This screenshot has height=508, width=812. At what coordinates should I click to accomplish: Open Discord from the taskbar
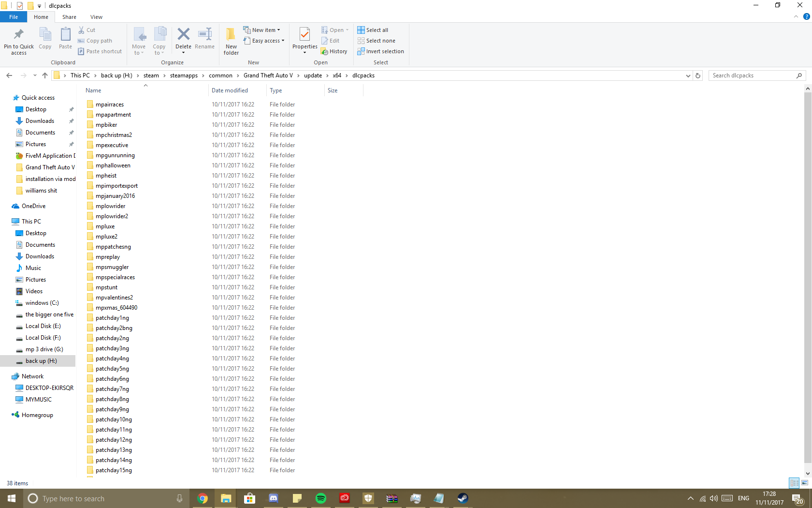(273, 498)
